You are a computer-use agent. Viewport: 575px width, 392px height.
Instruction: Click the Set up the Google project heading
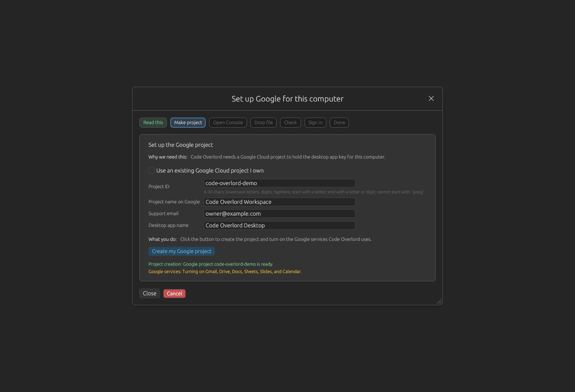click(x=181, y=145)
